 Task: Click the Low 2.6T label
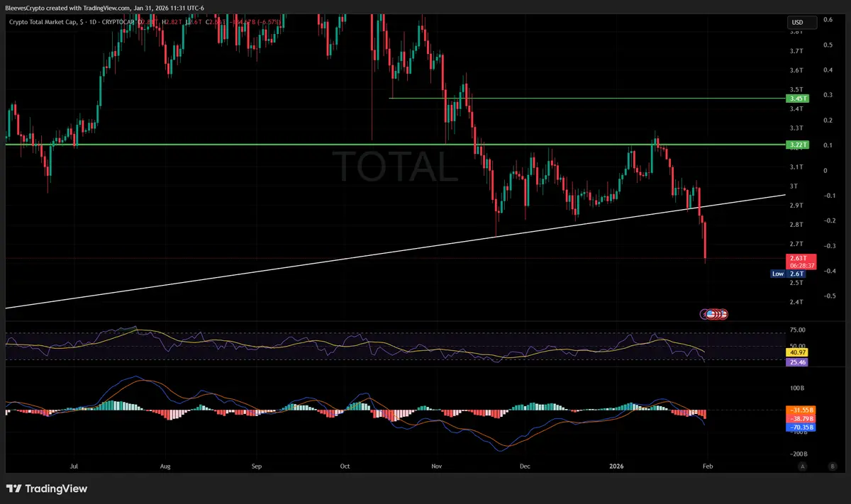(x=789, y=274)
